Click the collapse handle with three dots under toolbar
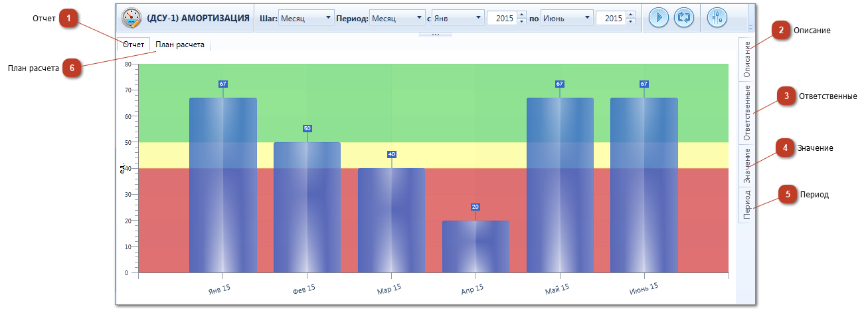Screen dimensions: 868x311 (436, 34)
